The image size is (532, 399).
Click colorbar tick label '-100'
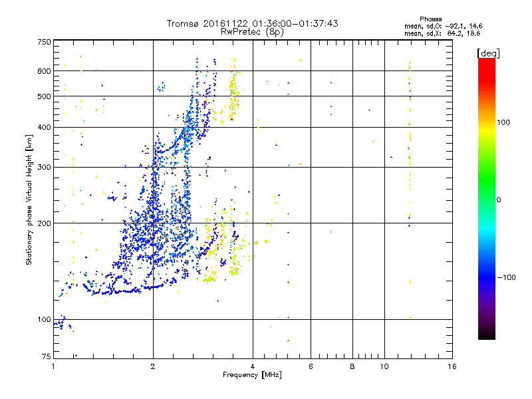click(506, 277)
